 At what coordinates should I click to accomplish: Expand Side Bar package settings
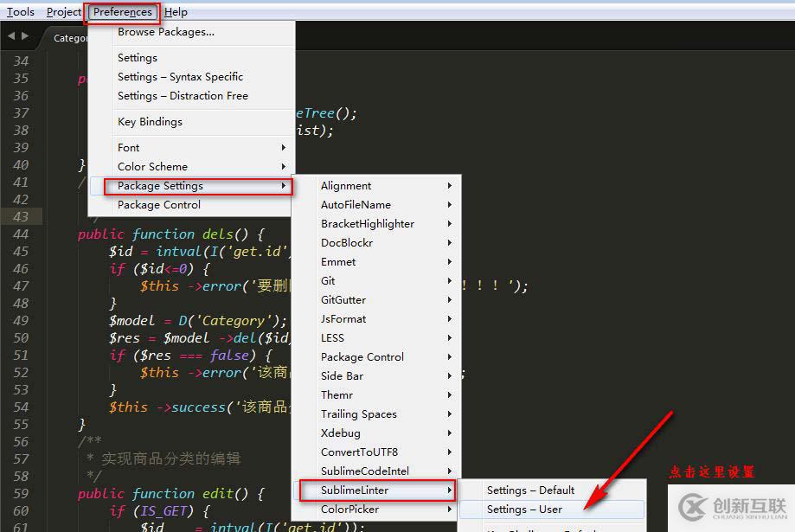pos(376,376)
